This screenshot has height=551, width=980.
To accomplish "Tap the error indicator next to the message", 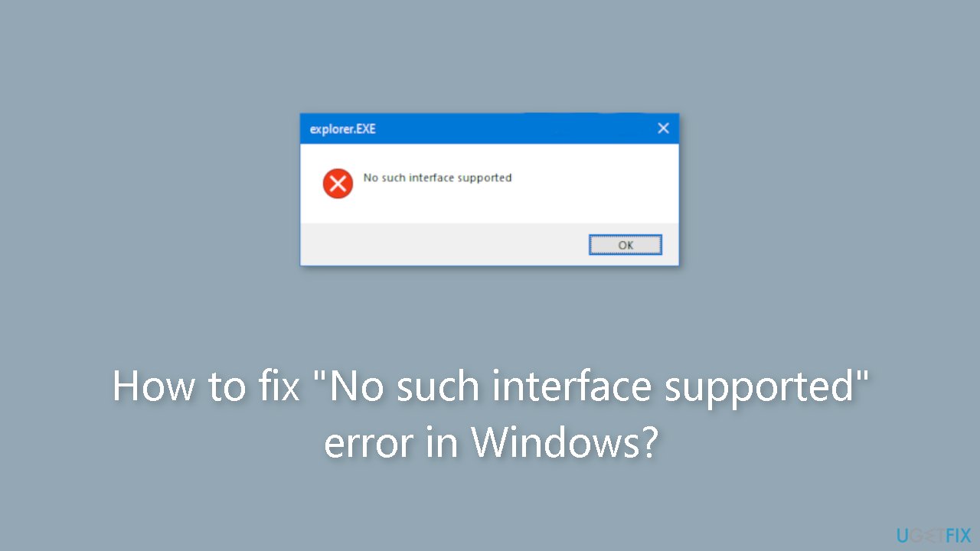I will tap(338, 183).
